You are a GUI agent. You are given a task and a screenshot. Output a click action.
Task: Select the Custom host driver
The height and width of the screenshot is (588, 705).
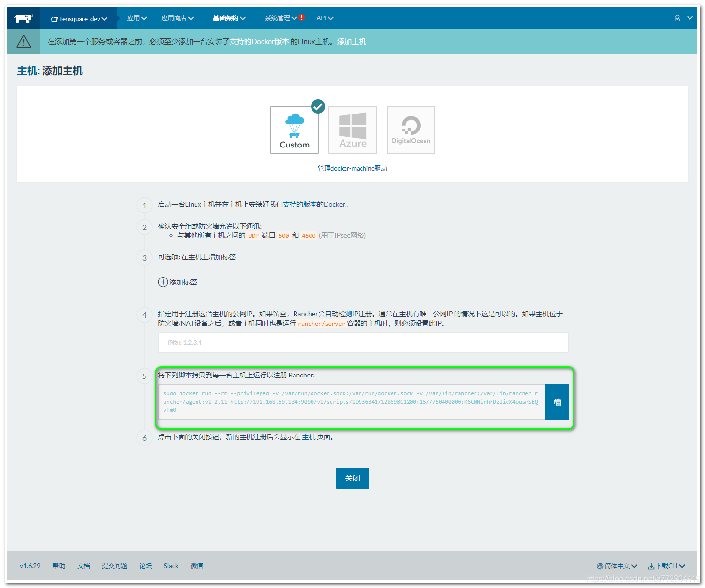[295, 130]
